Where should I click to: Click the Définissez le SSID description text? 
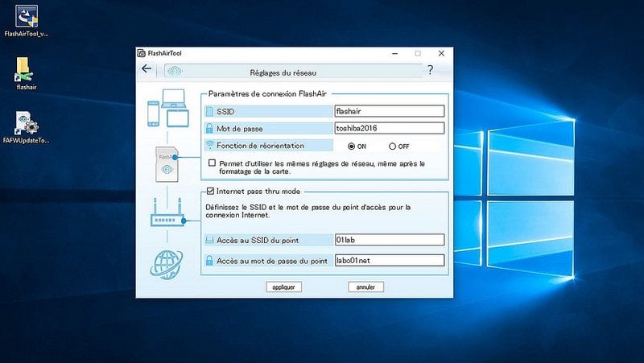coord(308,211)
